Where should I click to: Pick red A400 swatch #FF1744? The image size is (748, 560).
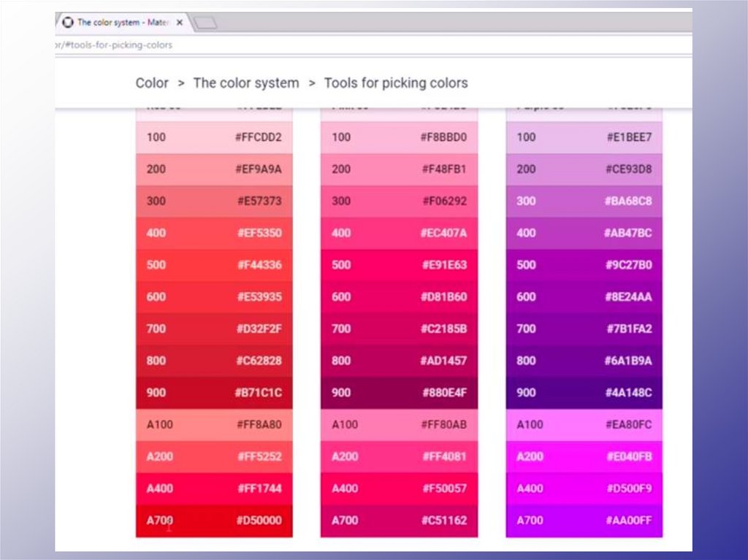pyautogui.click(x=214, y=489)
